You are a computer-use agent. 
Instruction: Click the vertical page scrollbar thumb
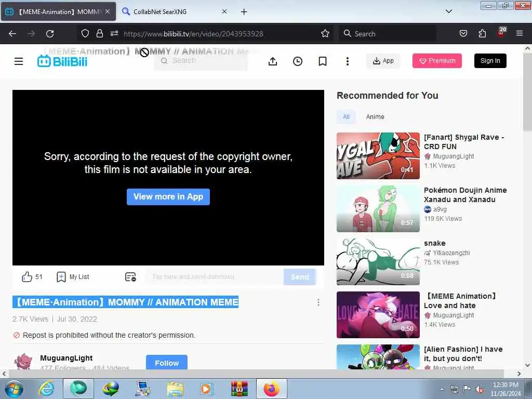[x=527, y=91]
